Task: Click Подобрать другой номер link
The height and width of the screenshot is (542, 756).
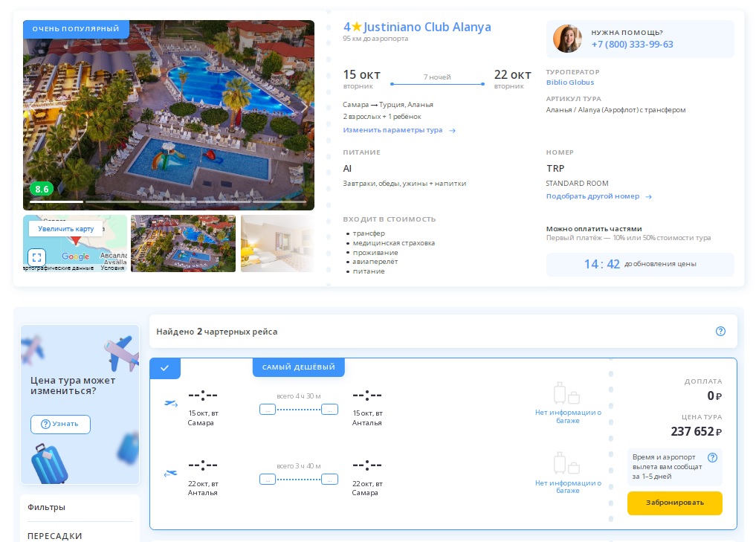Action: pos(592,196)
